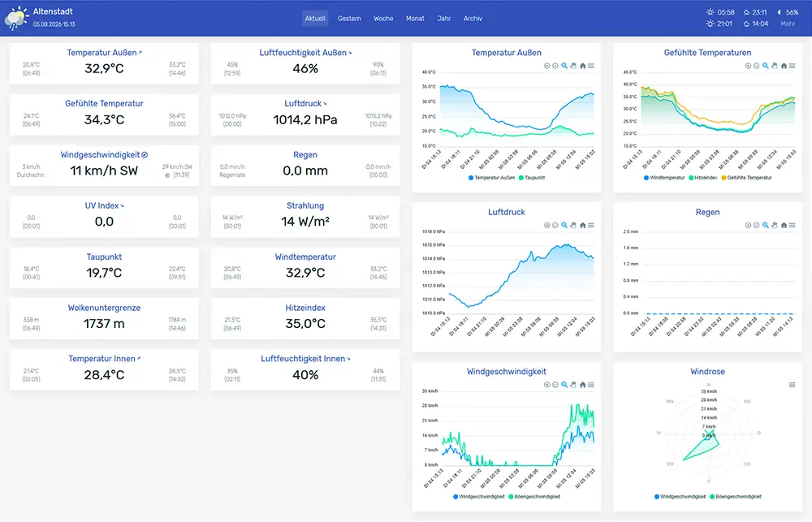Toggle Taupunkt series in chart legend
This screenshot has height=522, width=812.
(532, 178)
